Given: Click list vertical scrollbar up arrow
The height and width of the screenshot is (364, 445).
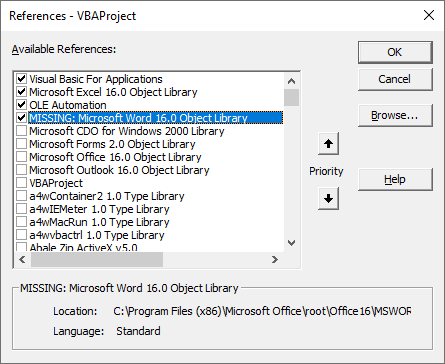Looking at the screenshot, I should click(291, 81).
